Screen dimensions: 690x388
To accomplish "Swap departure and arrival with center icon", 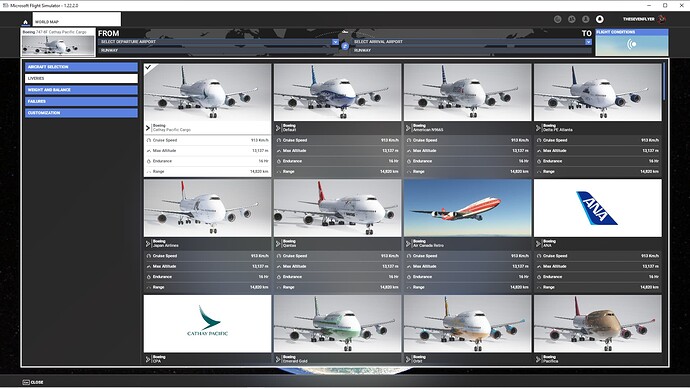I will click(345, 46).
